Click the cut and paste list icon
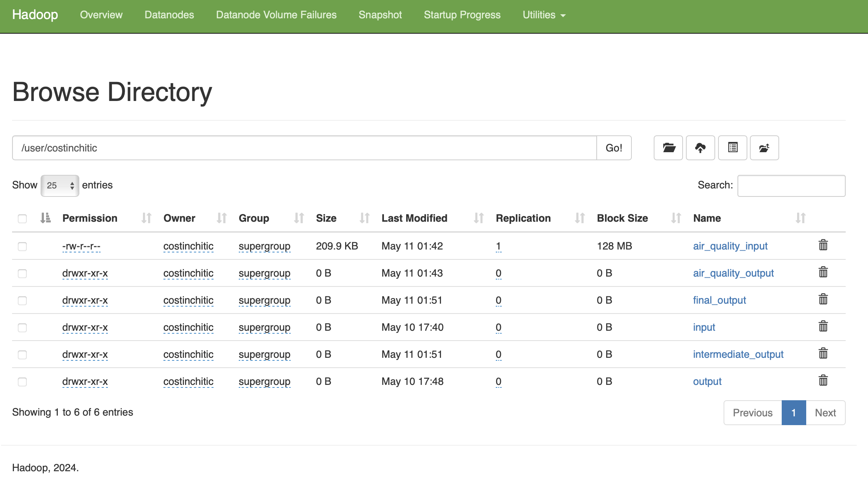The image size is (868, 480). pyautogui.click(x=733, y=148)
